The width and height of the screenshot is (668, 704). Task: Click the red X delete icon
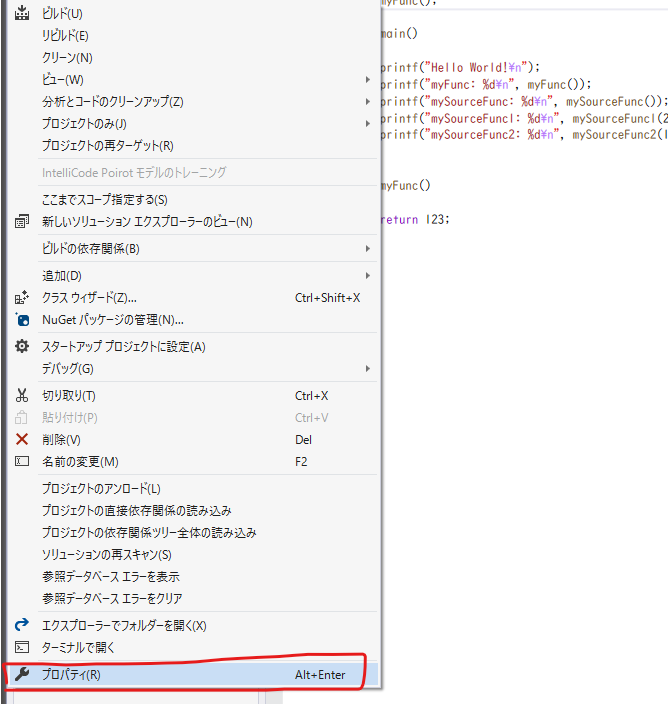tap(22, 439)
